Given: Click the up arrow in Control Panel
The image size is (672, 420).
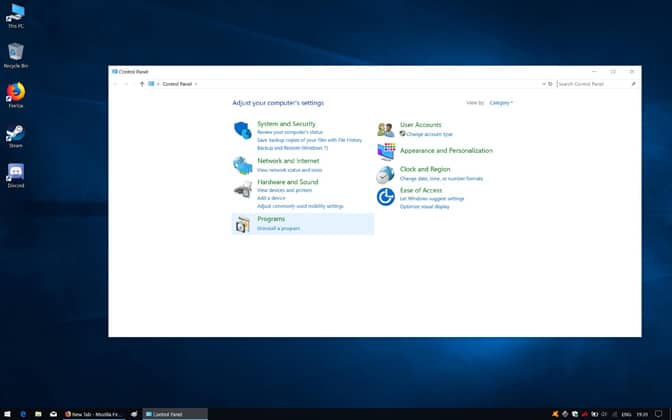Looking at the screenshot, I should pyautogui.click(x=142, y=84).
